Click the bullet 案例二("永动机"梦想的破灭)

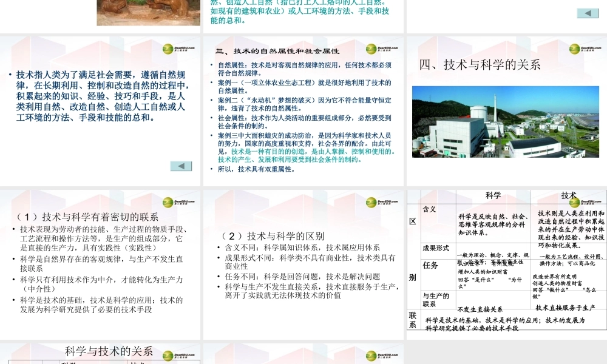click(304, 104)
